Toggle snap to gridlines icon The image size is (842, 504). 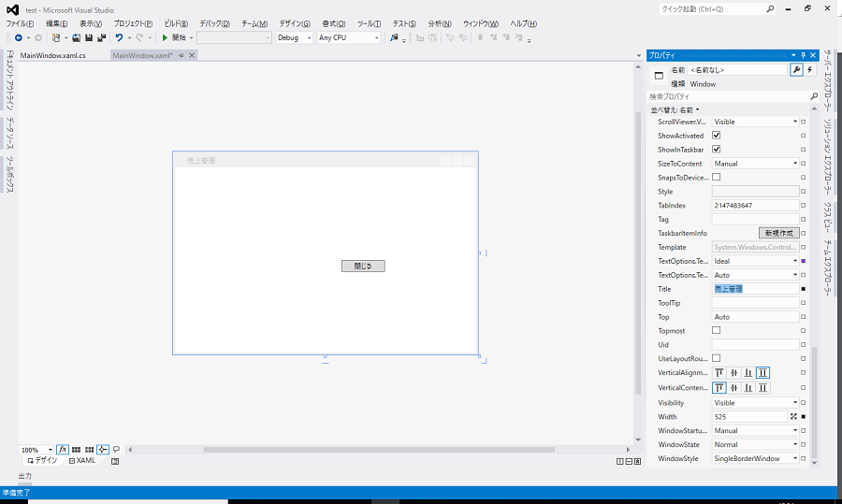89,449
